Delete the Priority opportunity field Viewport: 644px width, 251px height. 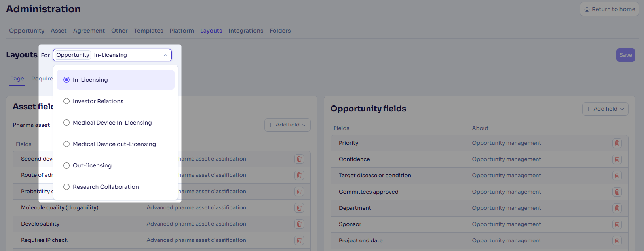point(617,143)
